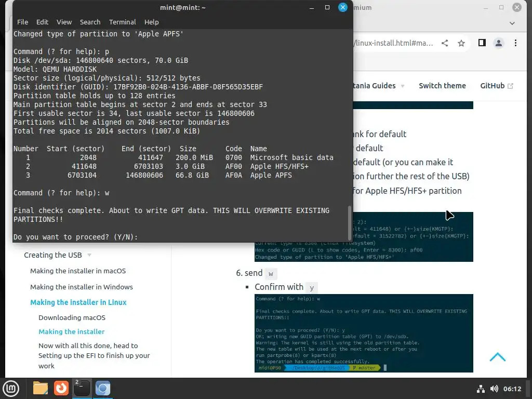The width and height of the screenshot is (532, 399).
Task: Open the GitHub link in the navbar
Action: 496,86
